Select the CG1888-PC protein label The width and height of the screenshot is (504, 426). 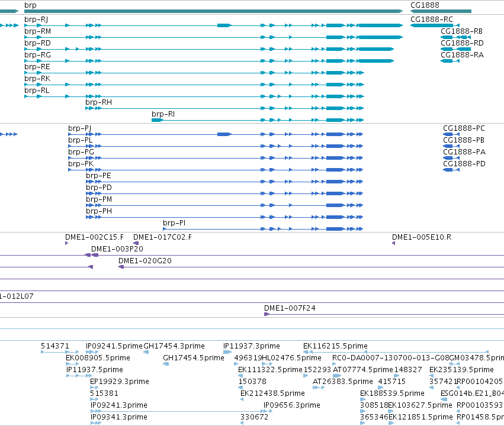464,128
